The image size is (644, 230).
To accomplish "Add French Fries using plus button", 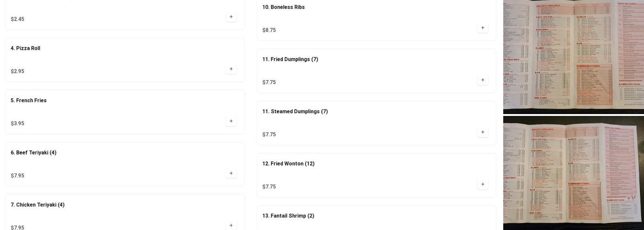I will point(231,121).
